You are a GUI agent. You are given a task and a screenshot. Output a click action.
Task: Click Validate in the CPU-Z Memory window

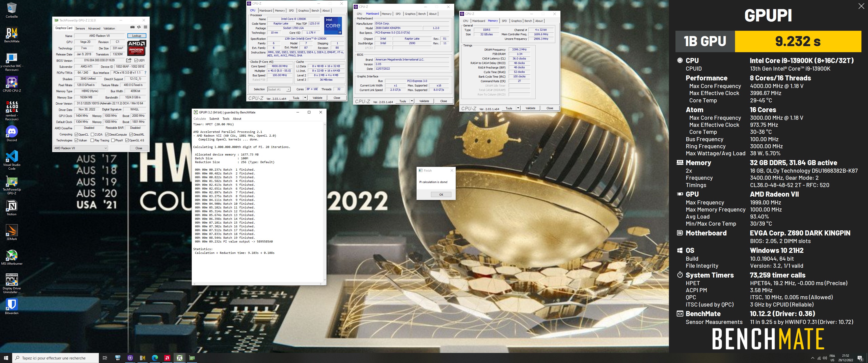tap(530, 108)
